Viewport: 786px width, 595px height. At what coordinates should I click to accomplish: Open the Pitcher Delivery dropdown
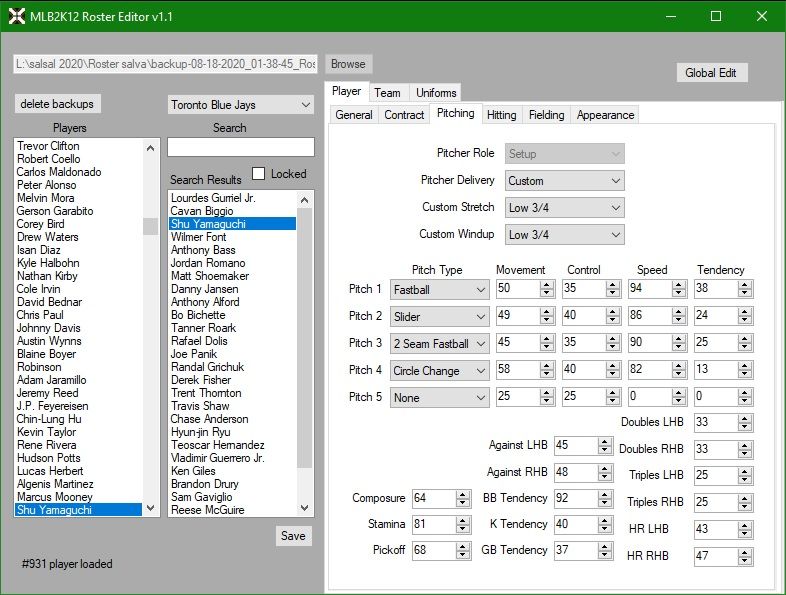point(564,180)
